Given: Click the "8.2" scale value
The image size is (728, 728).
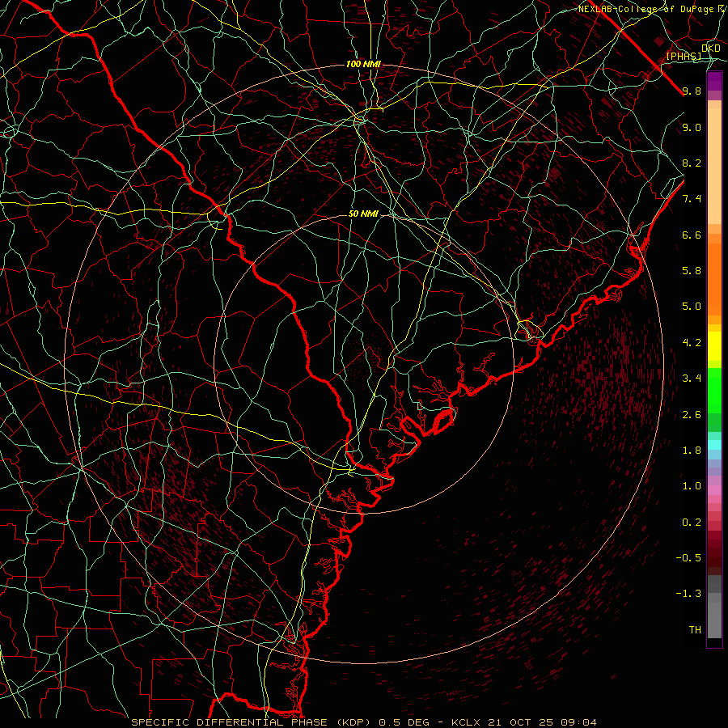Looking at the screenshot, I should click(x=692, y=163).
